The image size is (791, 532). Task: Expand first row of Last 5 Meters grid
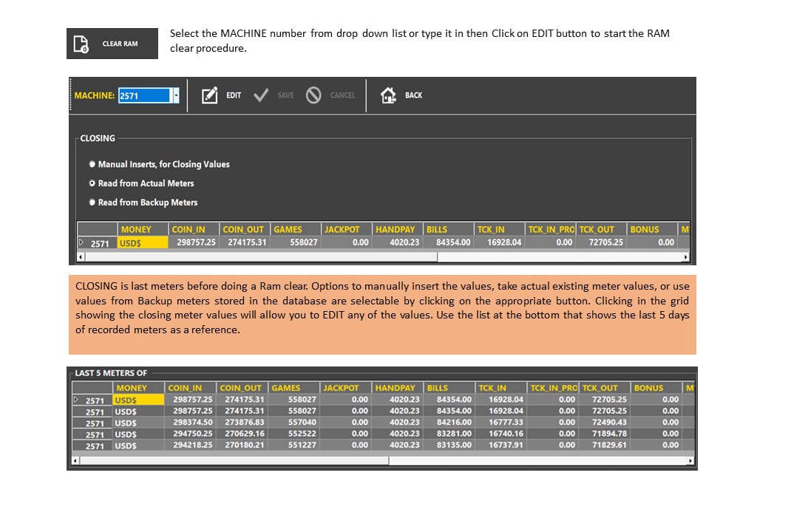click(76, 400)
